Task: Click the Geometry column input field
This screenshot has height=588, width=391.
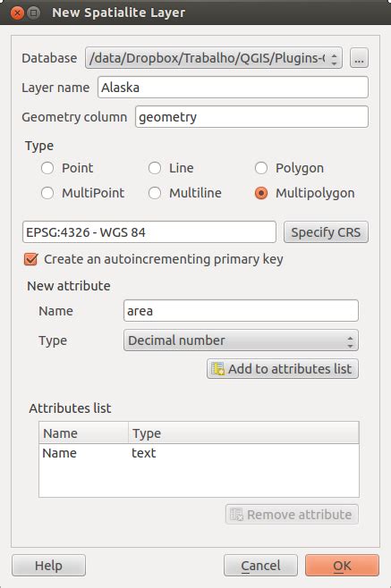Action: coord(251,117)
